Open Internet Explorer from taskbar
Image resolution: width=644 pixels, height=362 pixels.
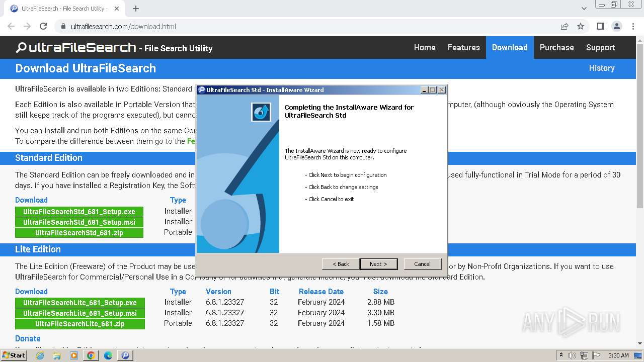click(x=40, y=355)
